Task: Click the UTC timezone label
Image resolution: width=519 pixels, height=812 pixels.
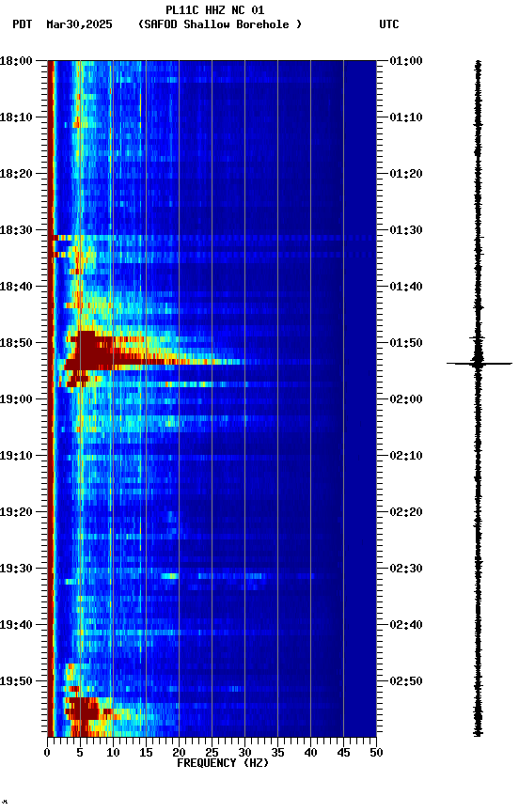Action: [x=389, y=24]
